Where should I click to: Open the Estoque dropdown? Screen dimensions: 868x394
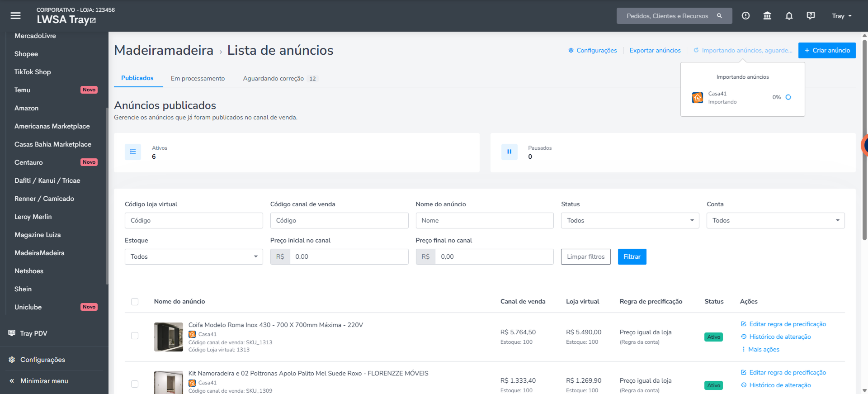[x=193, y=256]
